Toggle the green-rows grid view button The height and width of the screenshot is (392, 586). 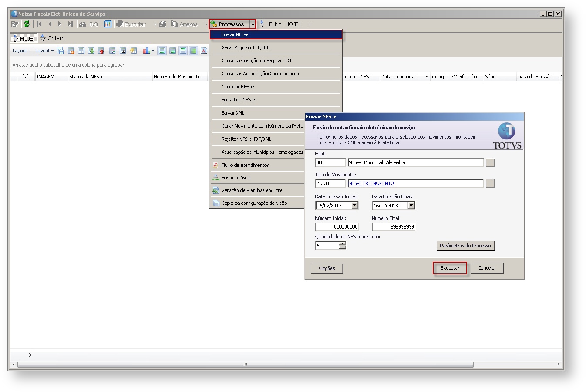coord(162,51)
